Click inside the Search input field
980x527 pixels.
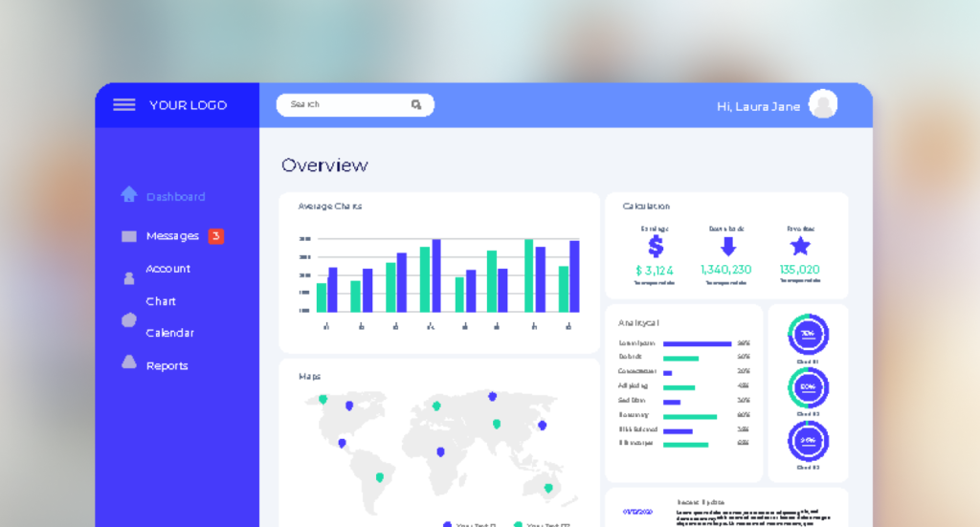pyautogui.click(x=345, y=105)
